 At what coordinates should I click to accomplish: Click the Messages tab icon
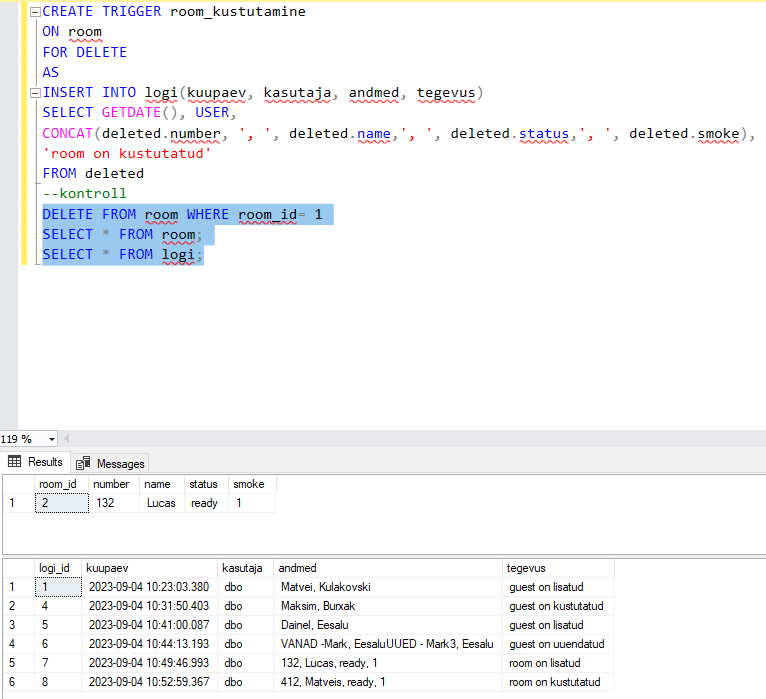(83, 463)
